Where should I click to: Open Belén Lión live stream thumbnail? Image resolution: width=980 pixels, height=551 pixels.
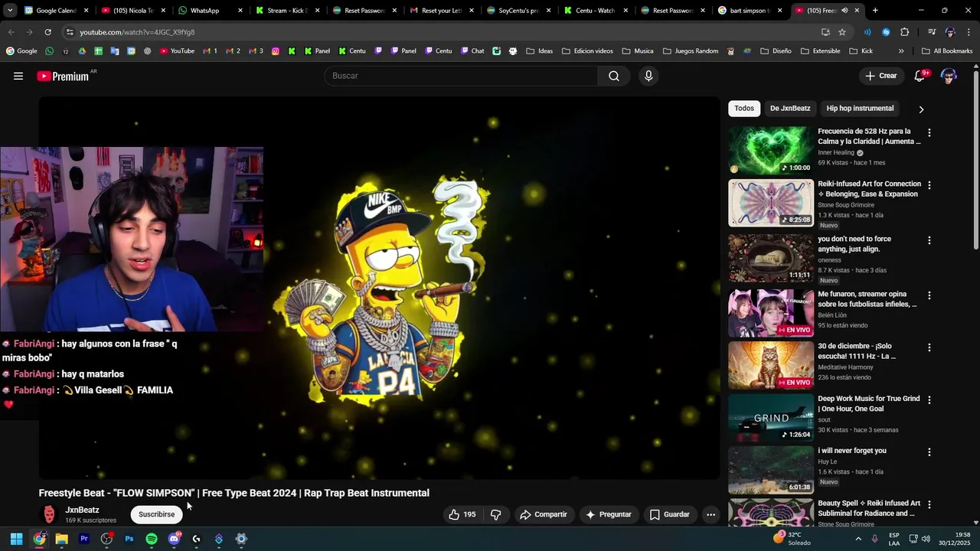coord(771,313)
